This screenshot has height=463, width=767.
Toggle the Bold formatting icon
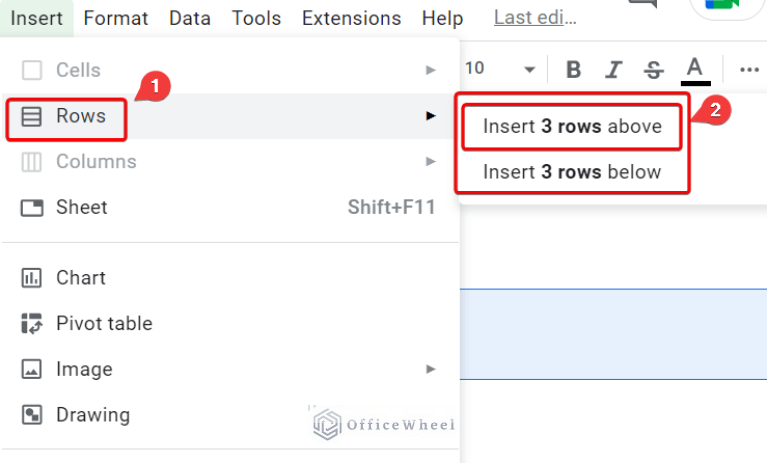(x=573, y=69)
